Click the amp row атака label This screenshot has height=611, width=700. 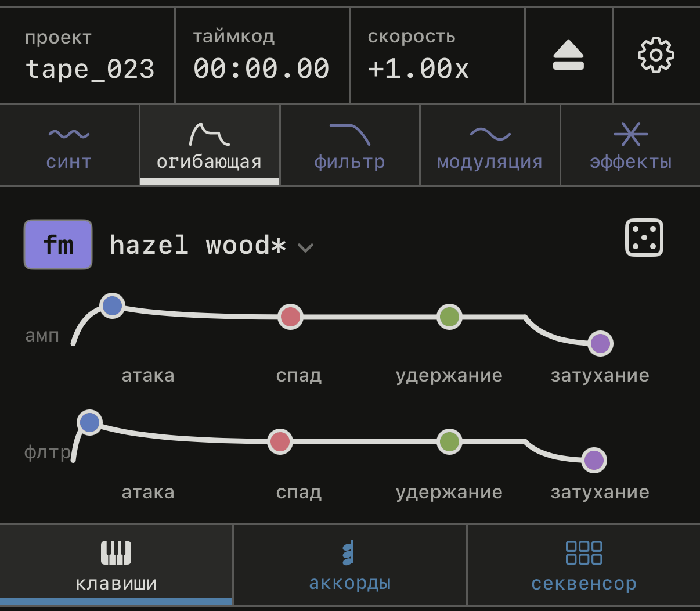(x=148, y=376)
